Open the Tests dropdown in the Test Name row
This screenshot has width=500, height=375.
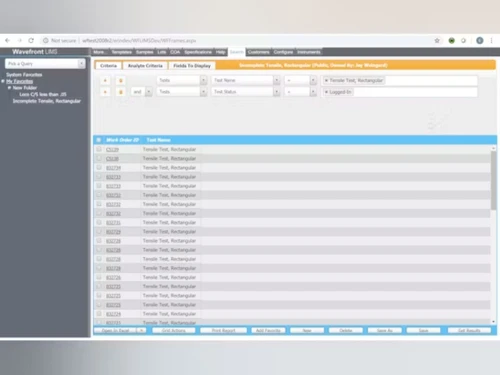tap(203, 80)
